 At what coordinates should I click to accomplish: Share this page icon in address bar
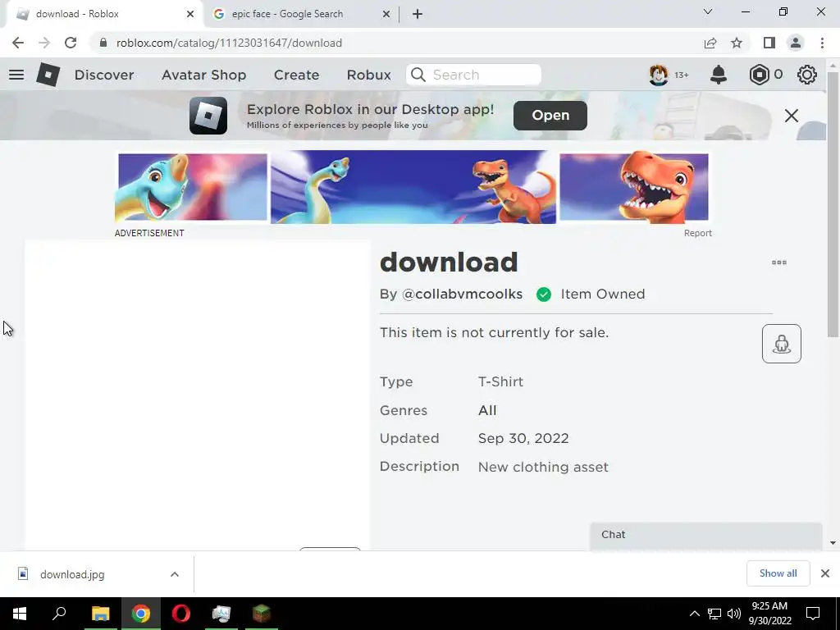710,43
